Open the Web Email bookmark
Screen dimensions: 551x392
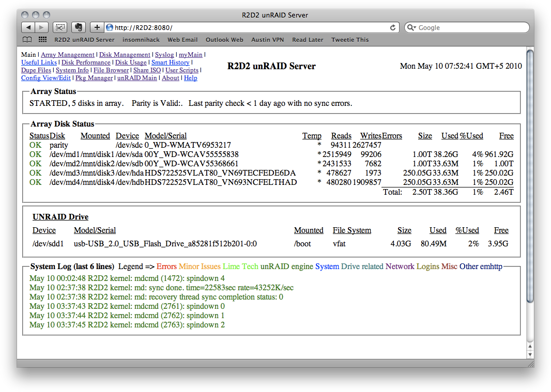pos(182,40)
